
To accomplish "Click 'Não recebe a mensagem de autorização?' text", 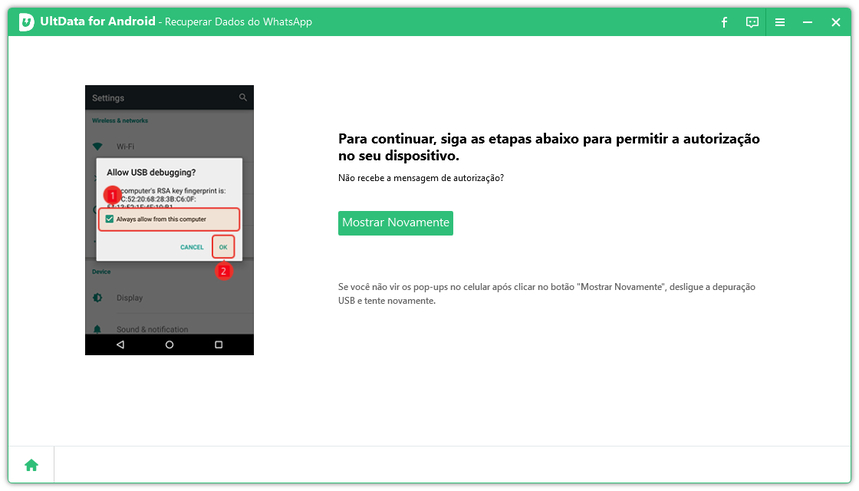I will coord(421,178).
